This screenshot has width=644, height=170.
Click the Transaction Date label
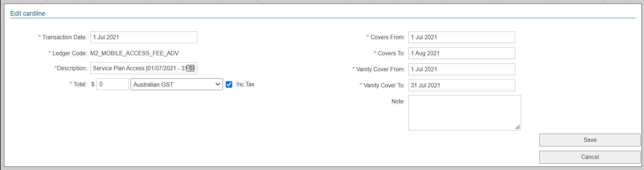[64, 37]
